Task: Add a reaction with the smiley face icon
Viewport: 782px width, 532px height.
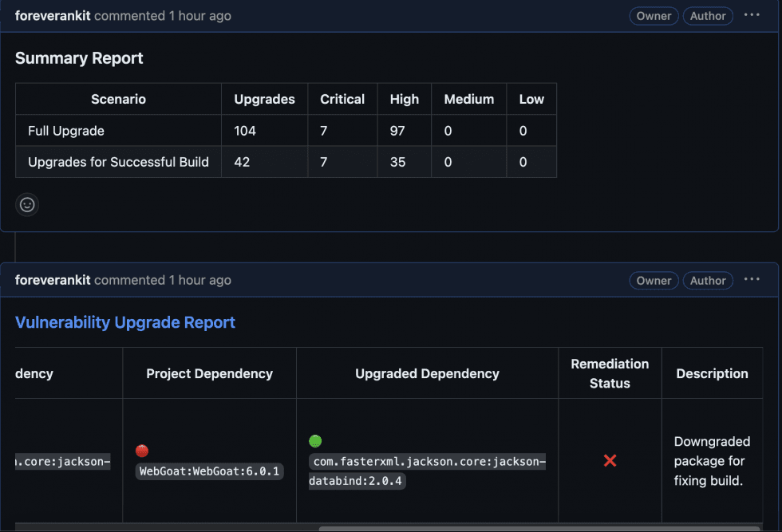Action: (x=26, y=204)
